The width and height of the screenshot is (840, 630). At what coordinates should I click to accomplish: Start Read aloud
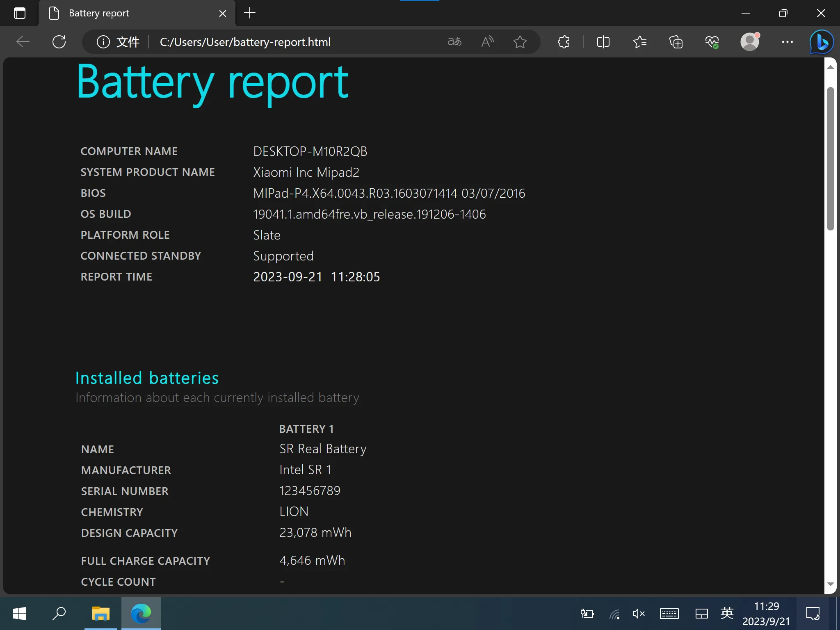487,41
